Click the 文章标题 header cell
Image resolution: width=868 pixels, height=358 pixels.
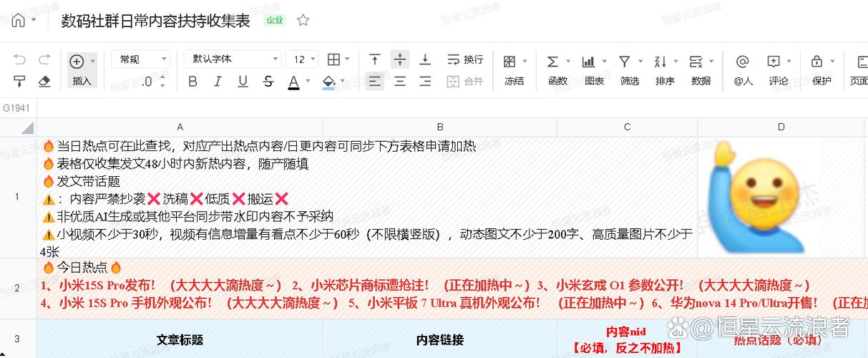click(180, 339)
